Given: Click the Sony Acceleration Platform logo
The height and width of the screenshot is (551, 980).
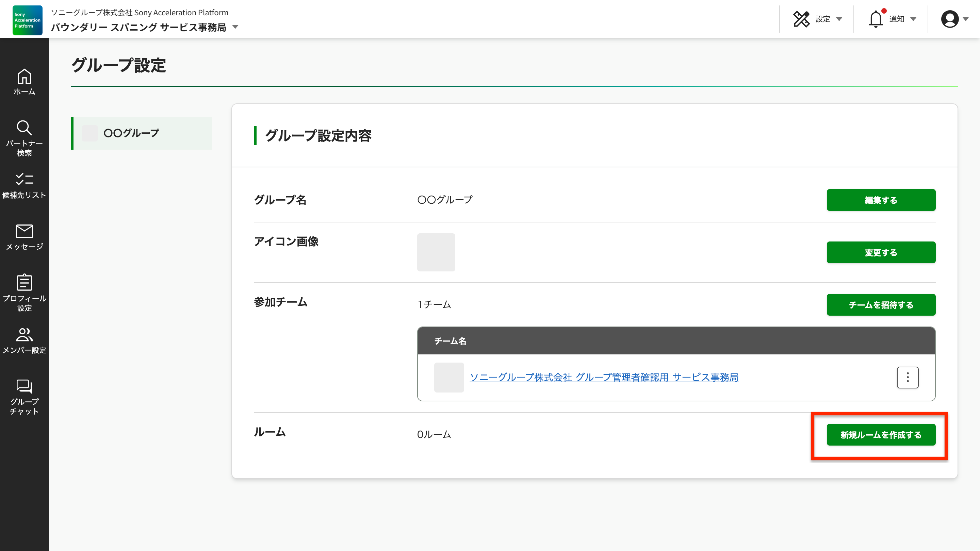Looking at the screenshot, I should (x=27, y=20).
